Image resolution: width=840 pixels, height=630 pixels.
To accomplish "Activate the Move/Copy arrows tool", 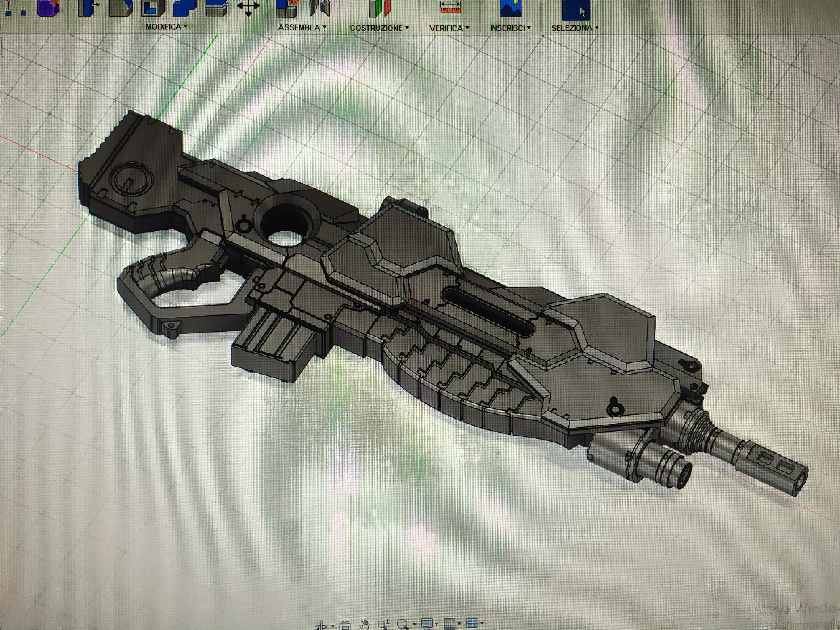I will coord(248,8).
